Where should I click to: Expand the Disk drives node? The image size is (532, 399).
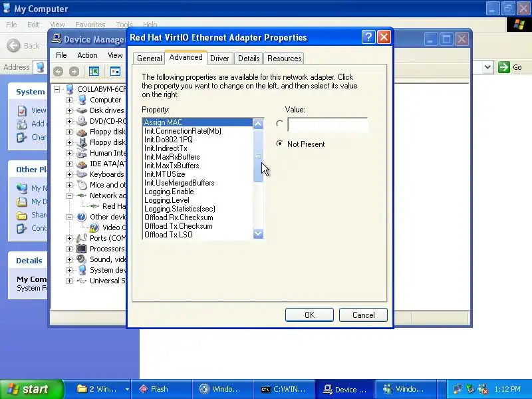click(69, 110)
